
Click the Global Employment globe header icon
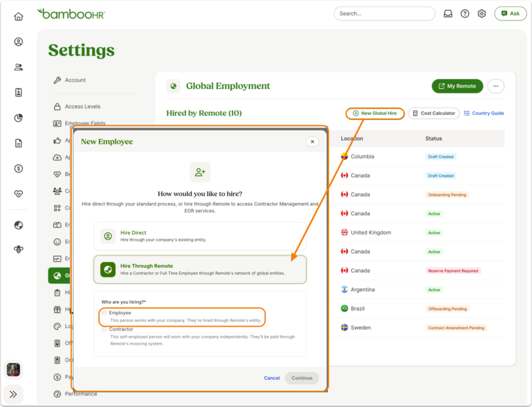(x=174, y=87)
